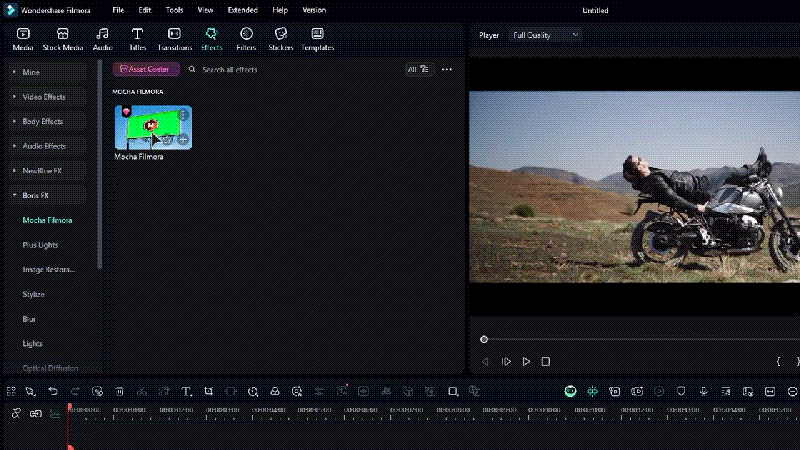Select Blur subcategory

coord(29,319)
